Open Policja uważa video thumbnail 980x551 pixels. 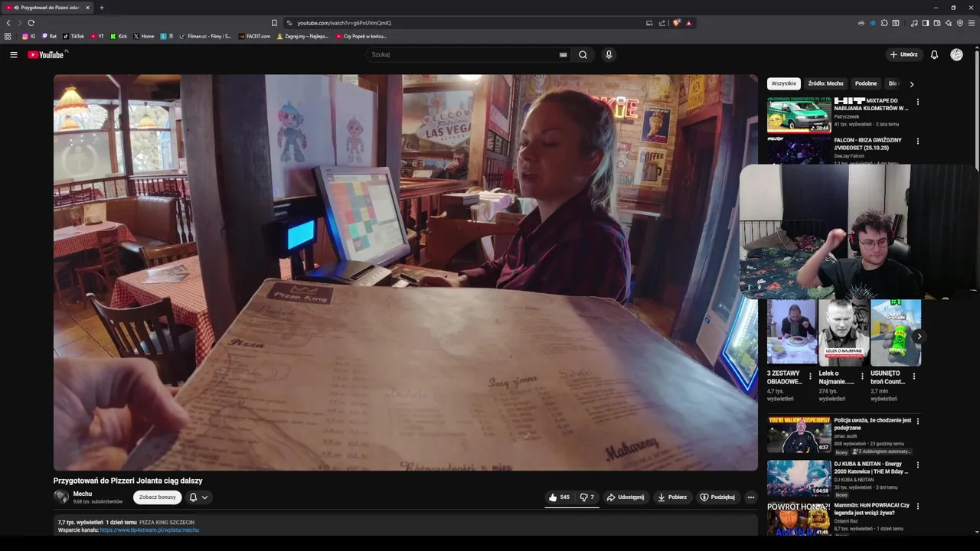[799, 435]
